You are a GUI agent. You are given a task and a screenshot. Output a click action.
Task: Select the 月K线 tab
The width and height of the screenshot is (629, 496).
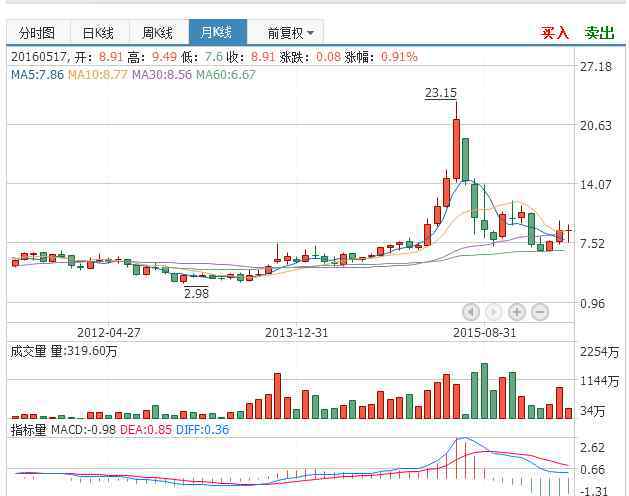click(217, 32)
